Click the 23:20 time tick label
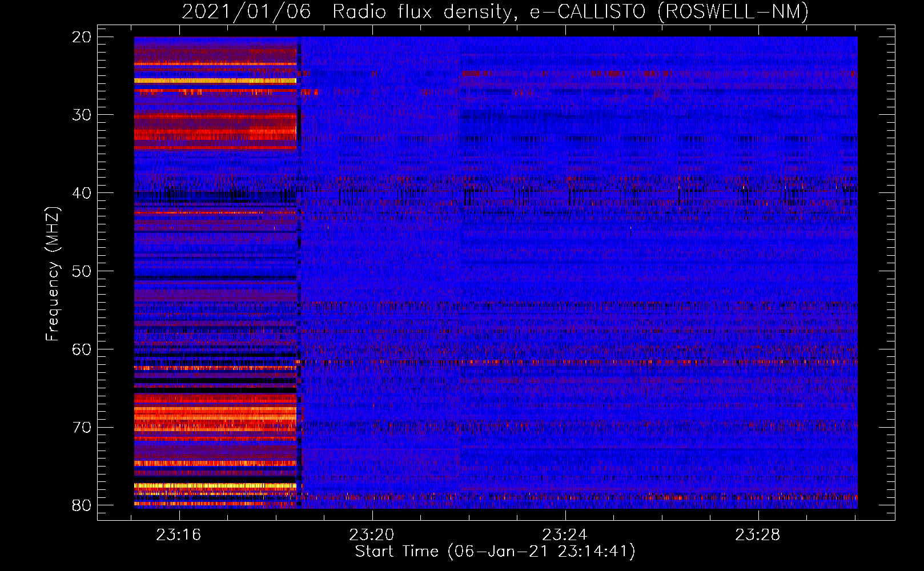 pyautogui.click(x=372, y=535)
